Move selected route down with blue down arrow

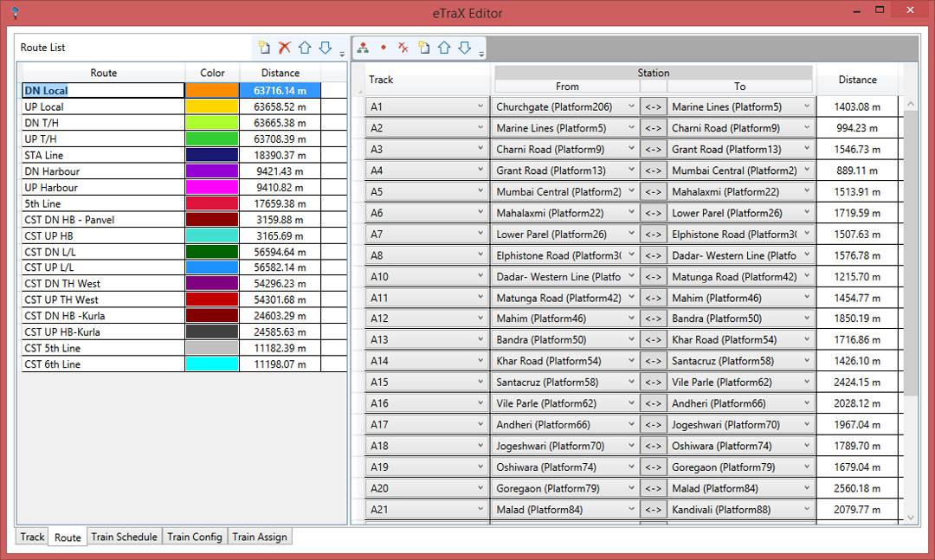(x=326, y=48)
